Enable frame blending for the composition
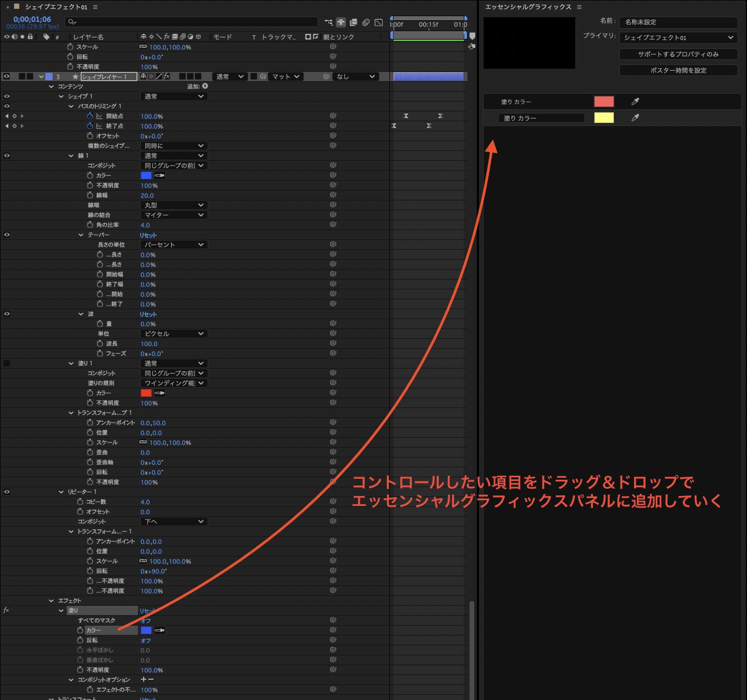The width and height of the screenshot is (747, 700). 353,22
